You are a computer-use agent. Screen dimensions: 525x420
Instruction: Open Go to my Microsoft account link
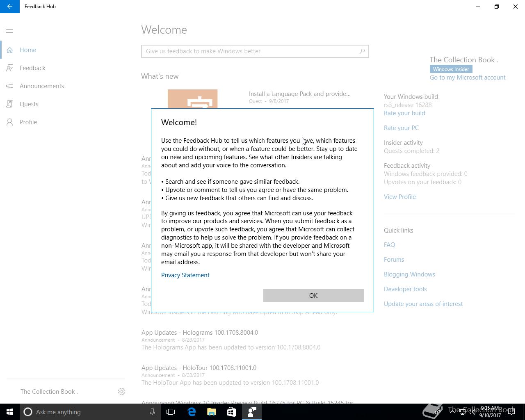468,78
